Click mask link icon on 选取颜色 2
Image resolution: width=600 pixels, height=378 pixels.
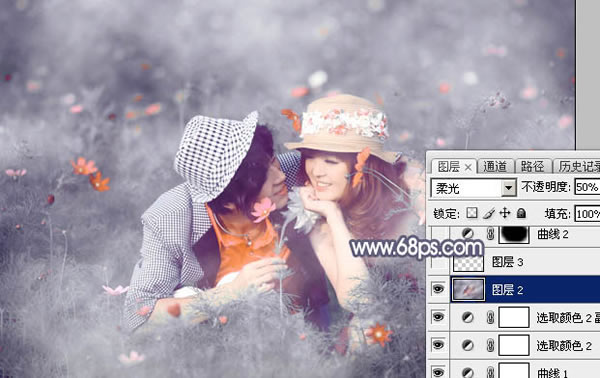[490, 345]
